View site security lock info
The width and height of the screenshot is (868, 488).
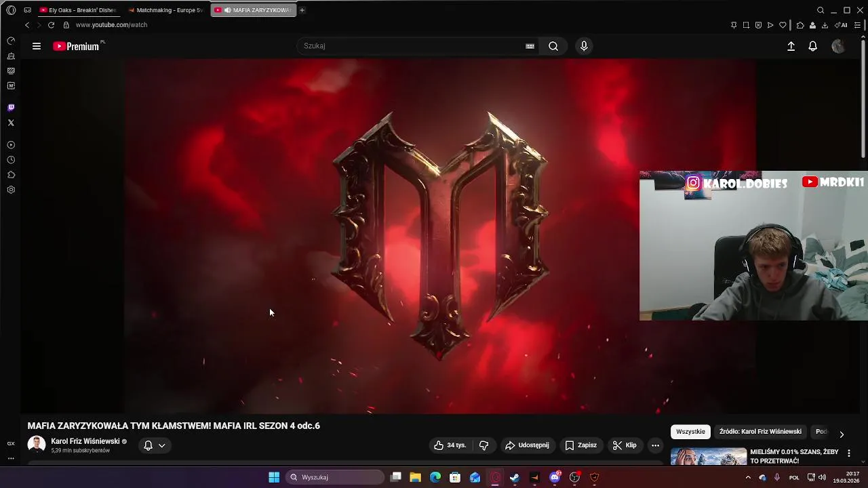click(66, 25)
